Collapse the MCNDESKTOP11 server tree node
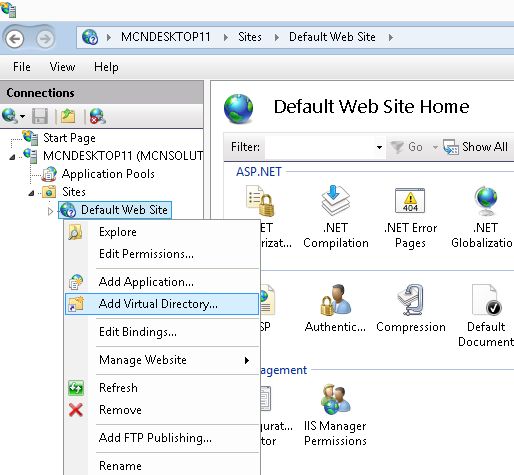The width and height of the screenshot is (514, 475). 12,156
